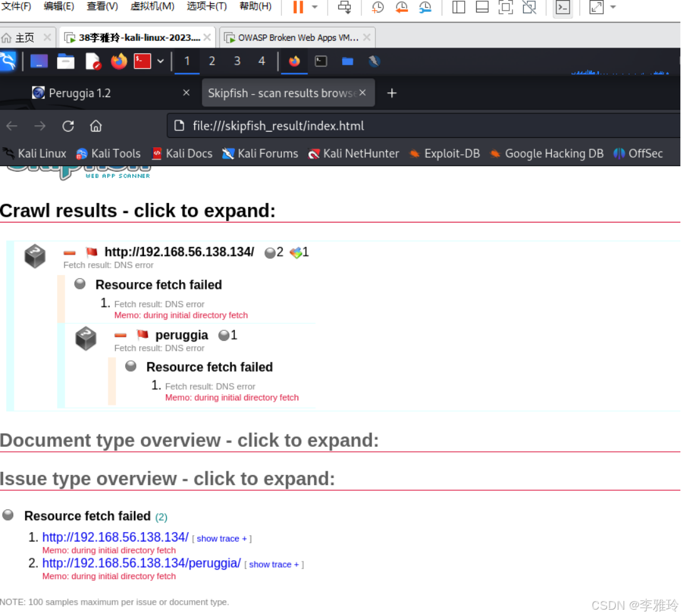
Task: Switch to workspace 4
Action: [x=262, y=61]
